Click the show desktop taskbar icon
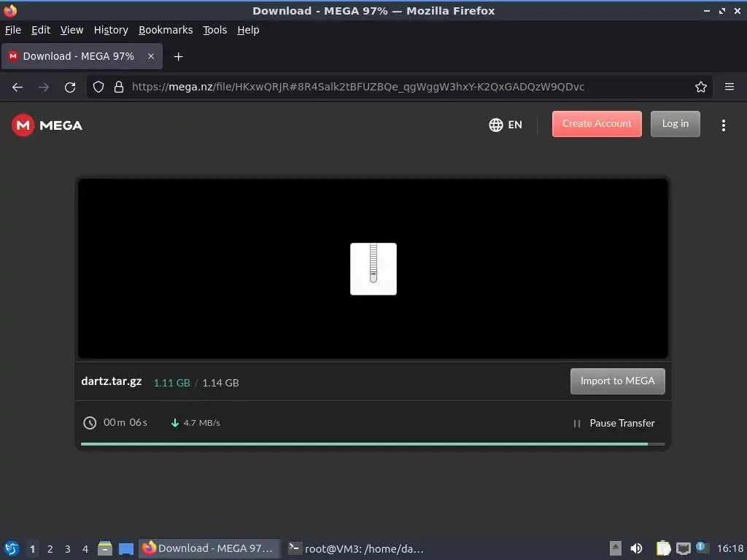 tap(125, 548)
